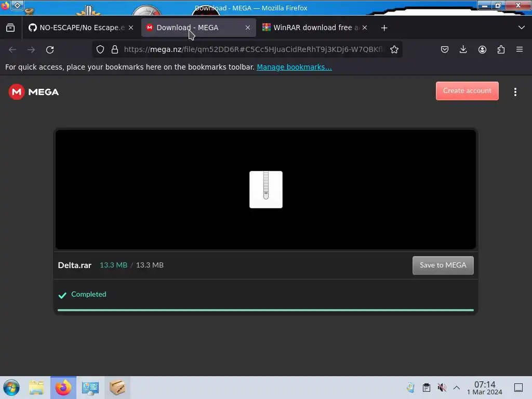The height and width of the screenshot is (399, 532).
Task: Close the WinRAR download tab
Action: pyautogui.click(x=364, y=28)
